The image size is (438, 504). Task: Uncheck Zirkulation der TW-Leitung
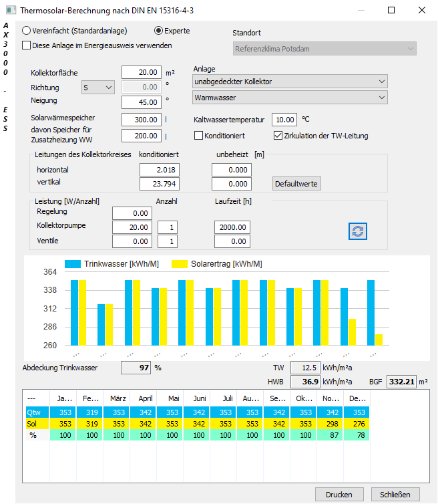[x=278, y=136]
